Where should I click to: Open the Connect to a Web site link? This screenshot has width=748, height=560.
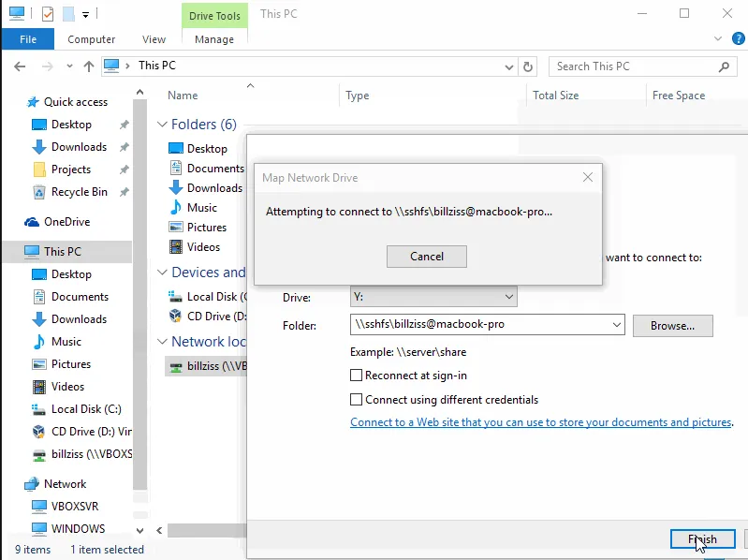tap(540, 422)
